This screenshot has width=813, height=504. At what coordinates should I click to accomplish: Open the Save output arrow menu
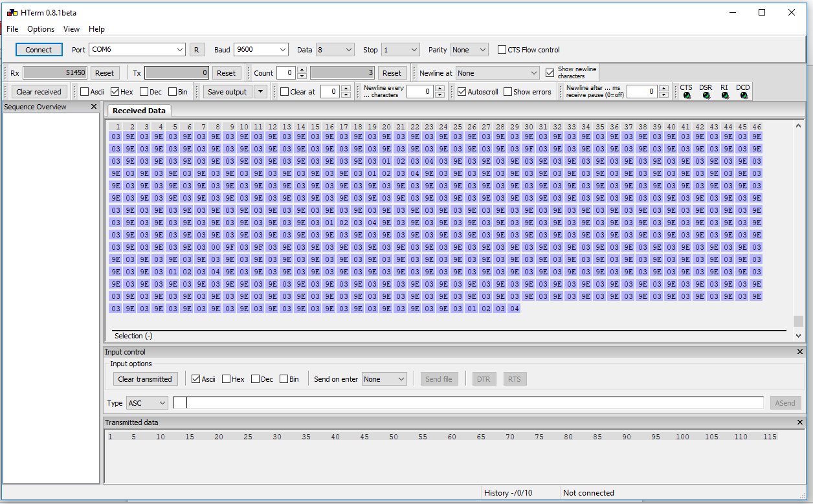pos(260,92)
